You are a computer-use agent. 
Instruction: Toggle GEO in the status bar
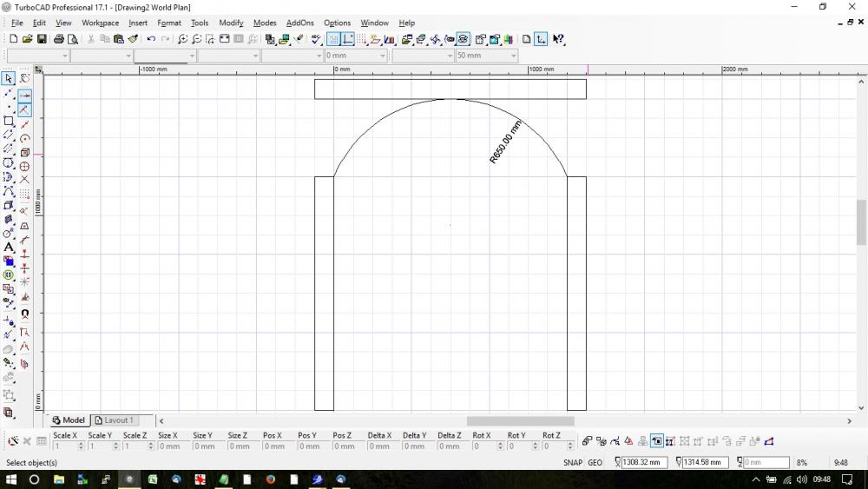(595, 462)
